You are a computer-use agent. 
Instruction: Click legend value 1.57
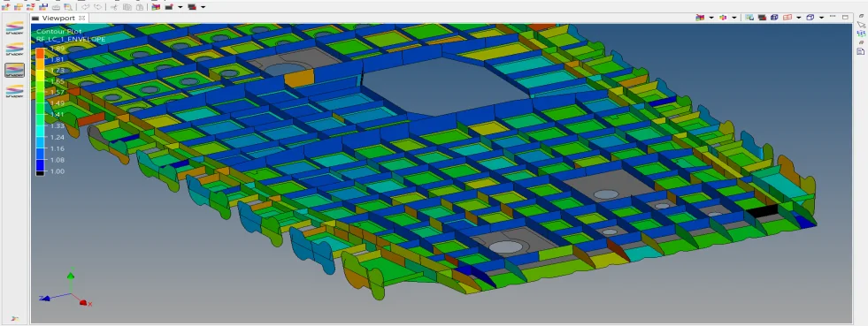(57, 92)
